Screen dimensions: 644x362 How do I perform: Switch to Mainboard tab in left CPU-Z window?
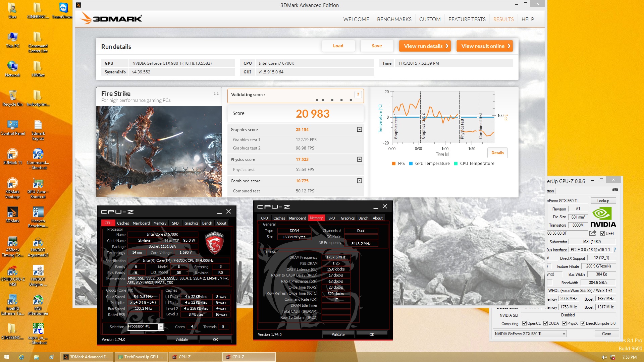pyautogui.click(x=141, y=223)
